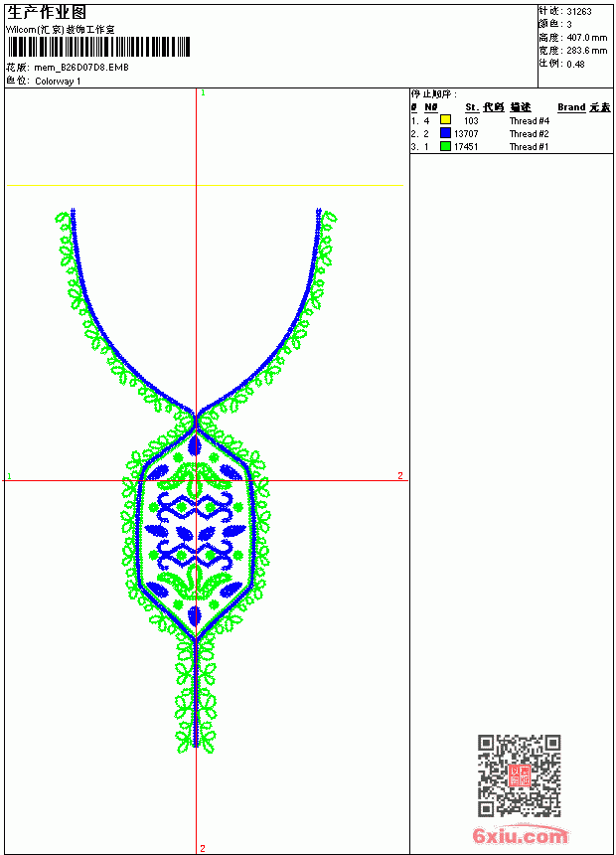
Task: Select the Thread #1 description text
Action: [529, 147]
